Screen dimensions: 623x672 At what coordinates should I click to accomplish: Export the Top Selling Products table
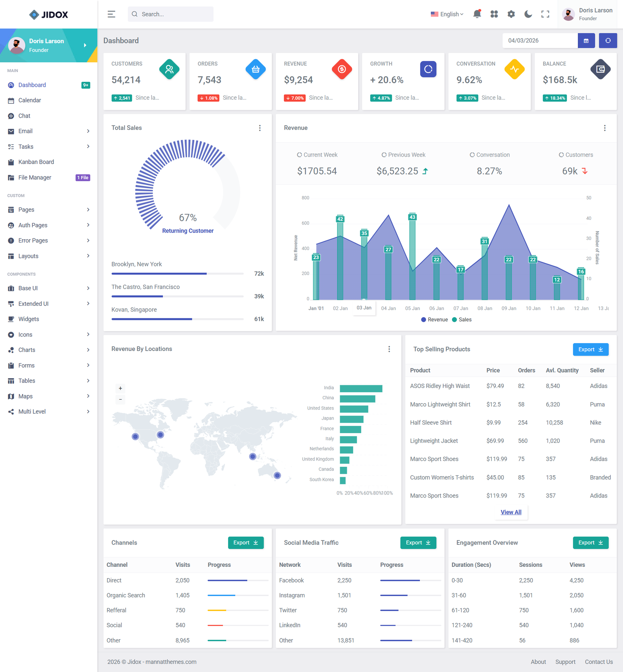590,349
